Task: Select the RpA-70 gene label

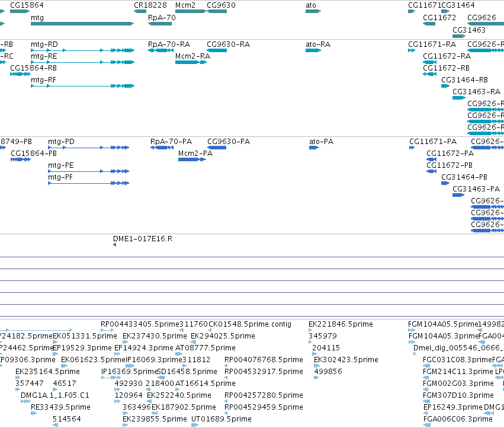Action: 162,18
